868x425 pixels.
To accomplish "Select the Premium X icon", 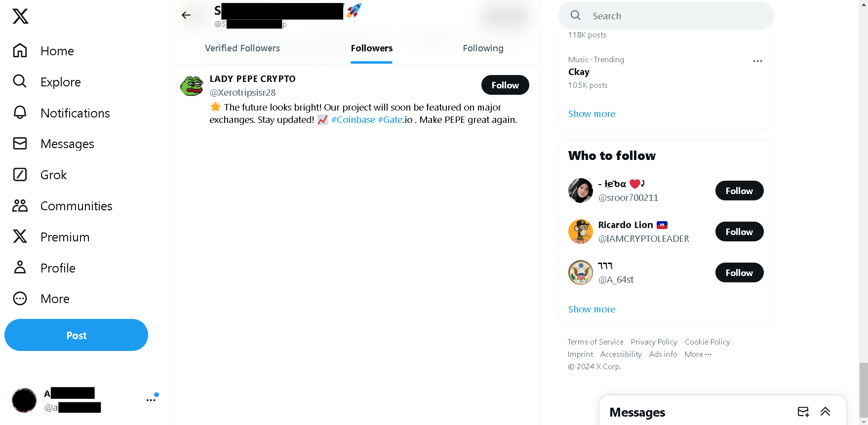I will (x=20, y=236).
